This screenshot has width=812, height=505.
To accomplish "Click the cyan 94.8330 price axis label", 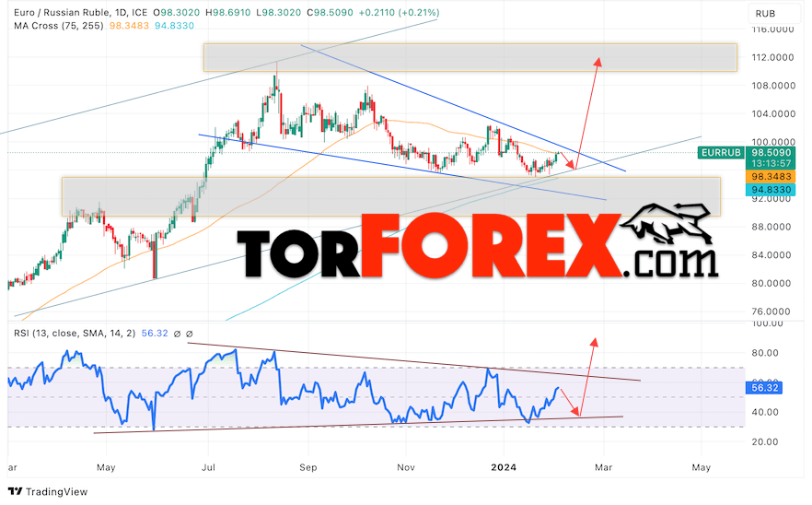I will point(771,190).
